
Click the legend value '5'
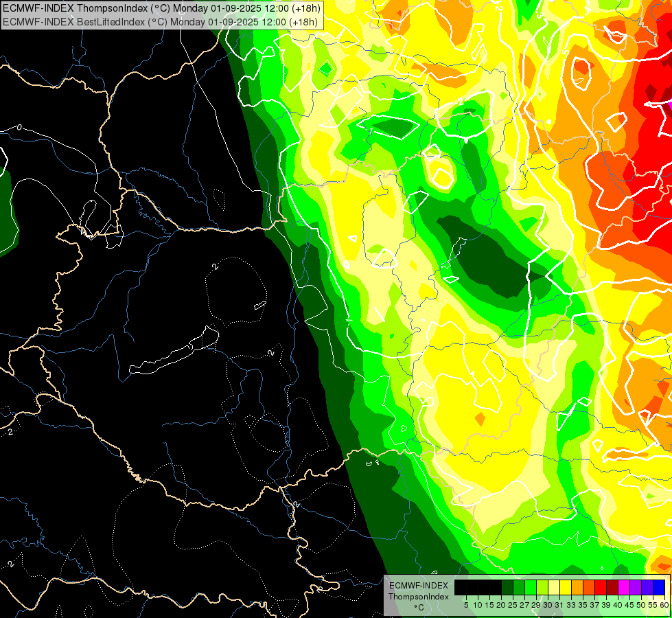pyautogui.click(x=466, y=605)
